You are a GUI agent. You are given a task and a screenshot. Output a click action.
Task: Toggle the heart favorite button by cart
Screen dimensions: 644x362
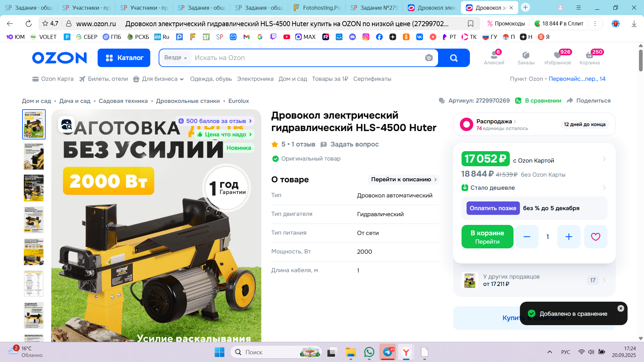[595, 237]
